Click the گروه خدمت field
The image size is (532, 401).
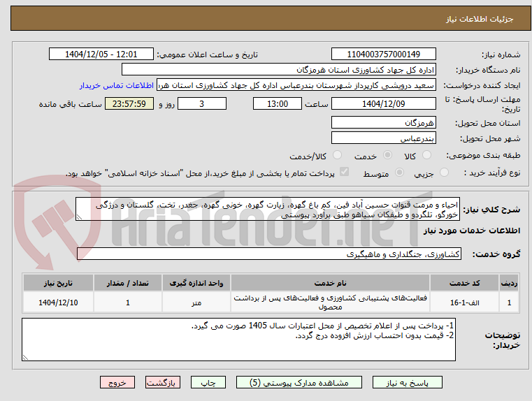269,254
